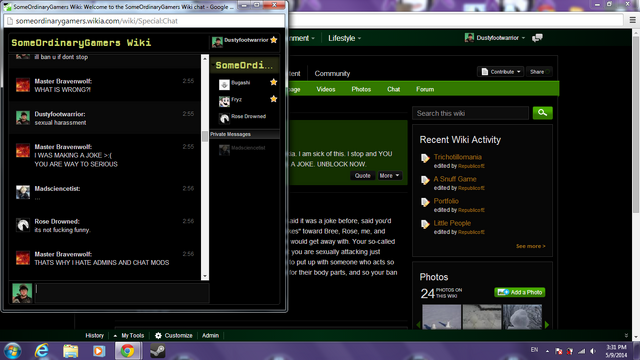Open the Chrome menu hamburger icon
The width and height of the screenshot is (640, 360).
[632, 20]
